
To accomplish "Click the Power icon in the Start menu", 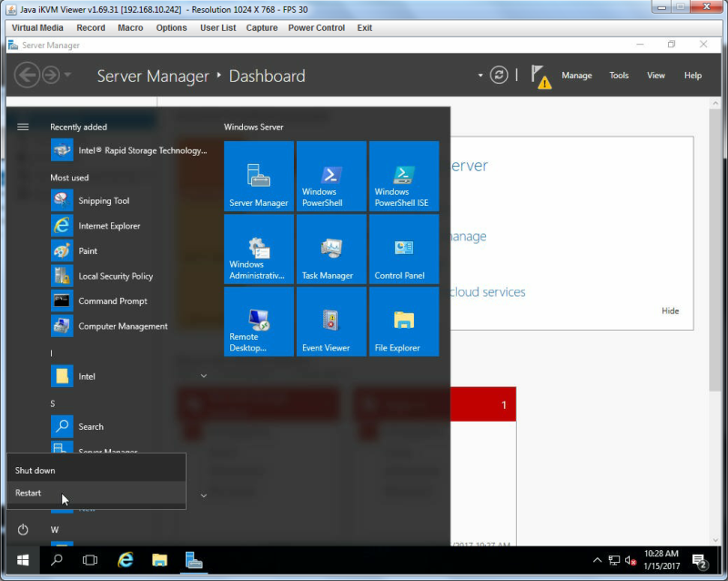I will (23, 529).
